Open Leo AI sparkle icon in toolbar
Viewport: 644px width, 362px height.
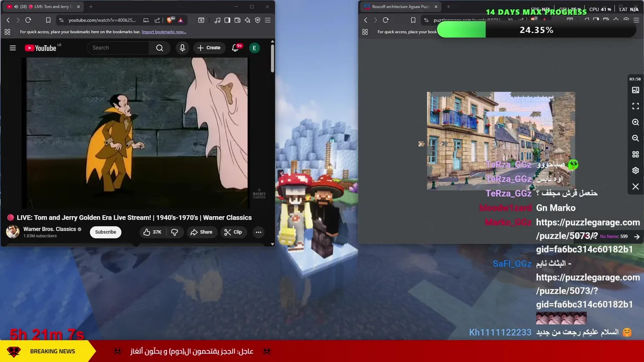click(x=248, y=20)
